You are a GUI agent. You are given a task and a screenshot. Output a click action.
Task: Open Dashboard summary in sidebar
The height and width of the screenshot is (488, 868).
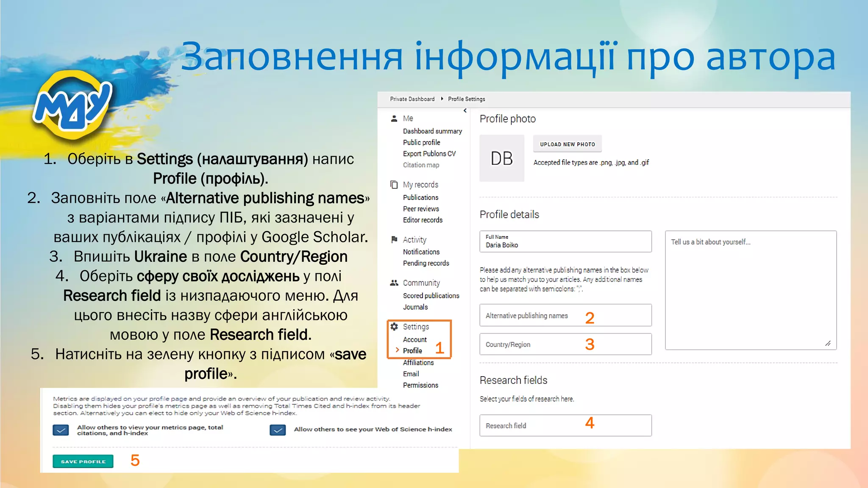coord(432,131)
